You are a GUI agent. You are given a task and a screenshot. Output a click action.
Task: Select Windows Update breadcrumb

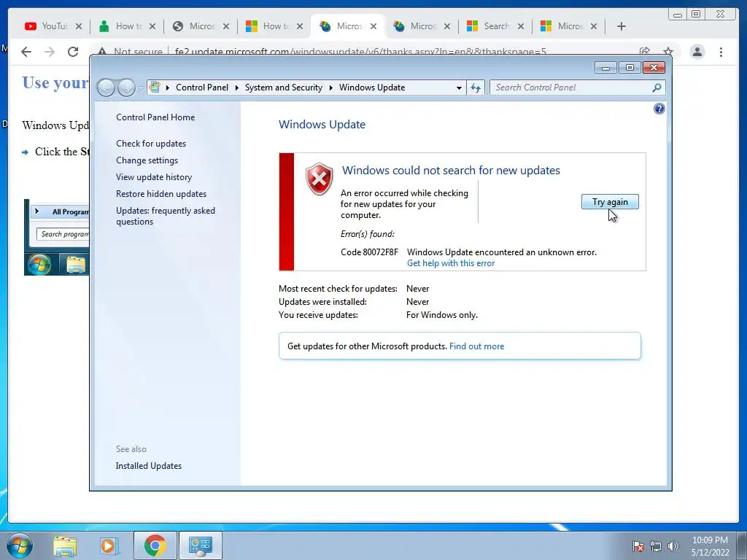[372, 87]
